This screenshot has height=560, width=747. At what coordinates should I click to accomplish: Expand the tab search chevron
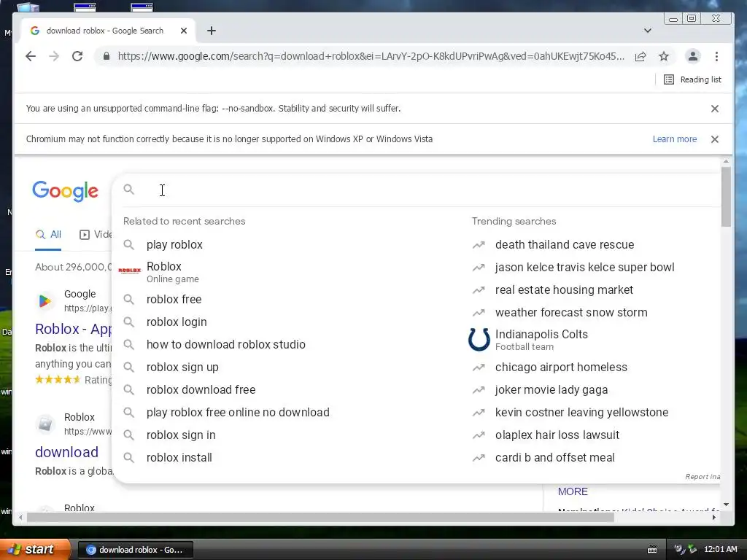648,31
